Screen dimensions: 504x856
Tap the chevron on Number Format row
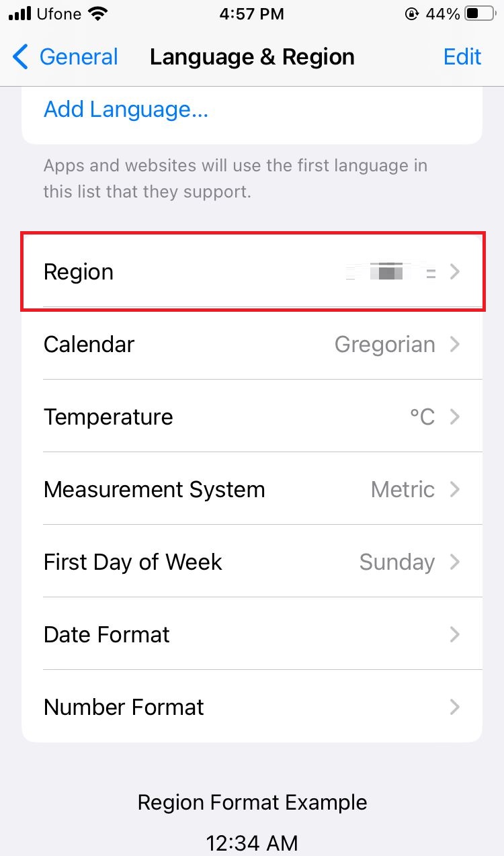coord(455,707)
